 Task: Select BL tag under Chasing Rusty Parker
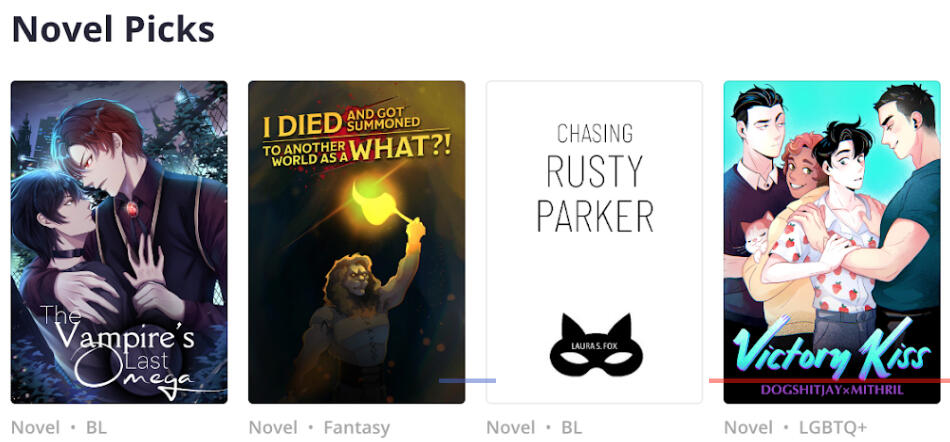coord(571,428)
